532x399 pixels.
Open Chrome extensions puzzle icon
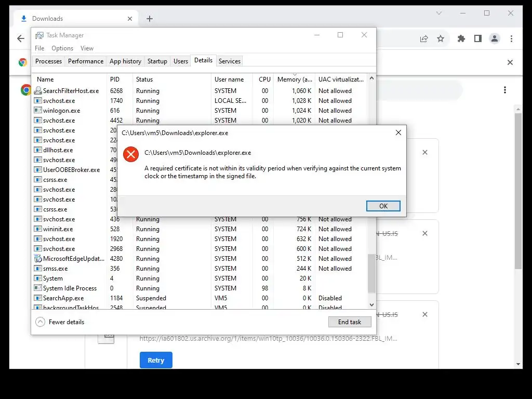click(x=461, y=38)
